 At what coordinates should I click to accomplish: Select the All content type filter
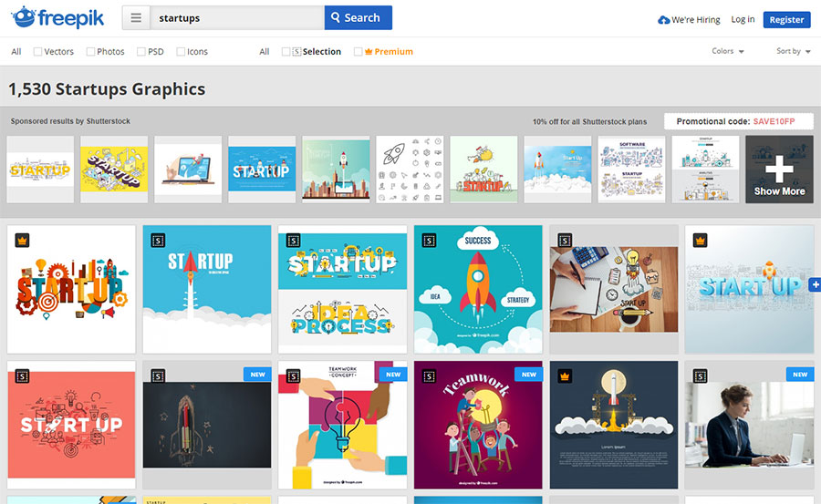pyautogui.click(x=16, y=51)
